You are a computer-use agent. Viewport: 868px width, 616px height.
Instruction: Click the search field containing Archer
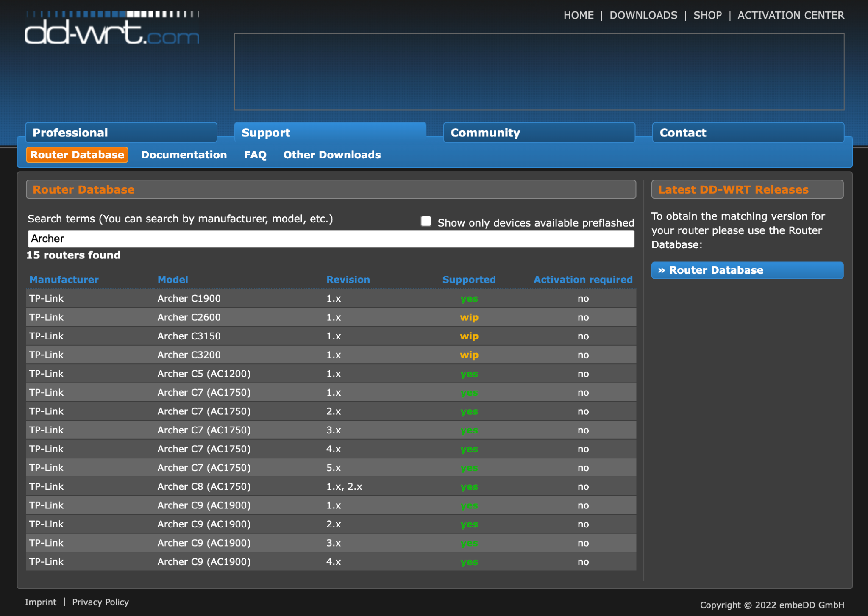click(x=331, y=239)
